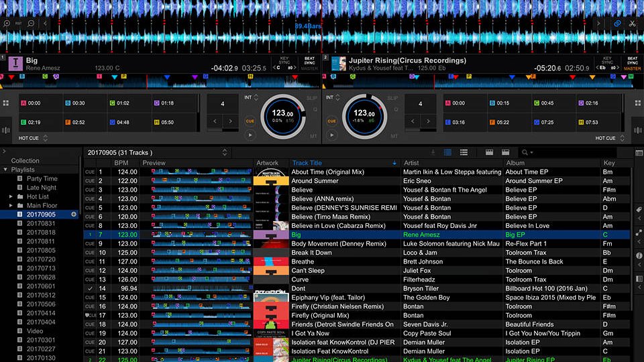Zoom in the waveform with the magnifier icon
This screenshot has width=644, height=362.
click(7, 23)
